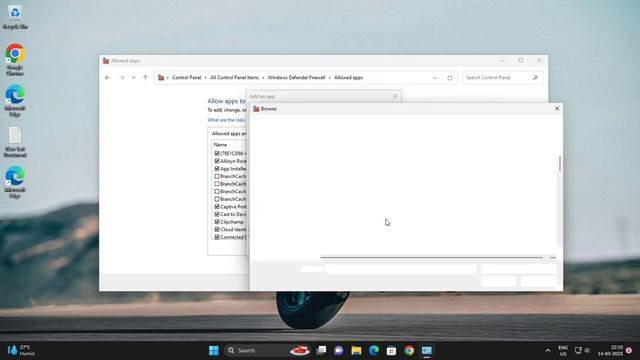The height and width of the screenshot is (360, 640).
Task: Open the file type dropdown in Browse
Action: pyautogui.click(x=518, y=269)
